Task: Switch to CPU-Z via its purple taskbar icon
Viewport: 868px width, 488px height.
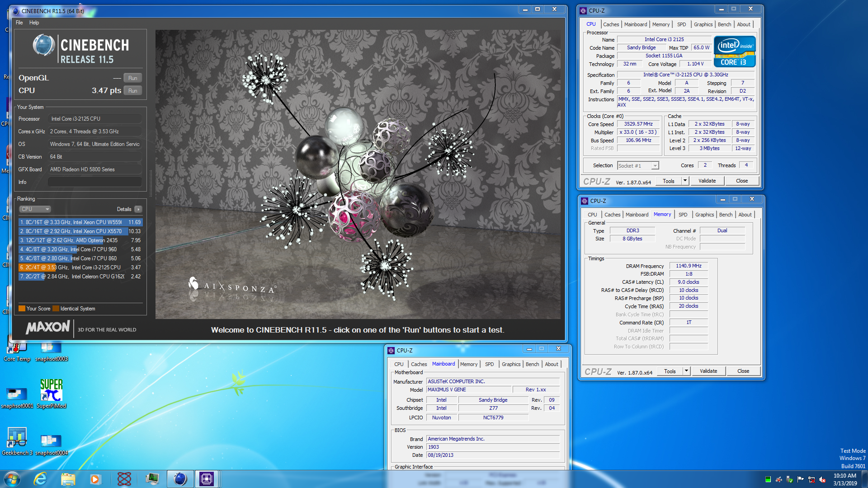Action: click(207, 479)
